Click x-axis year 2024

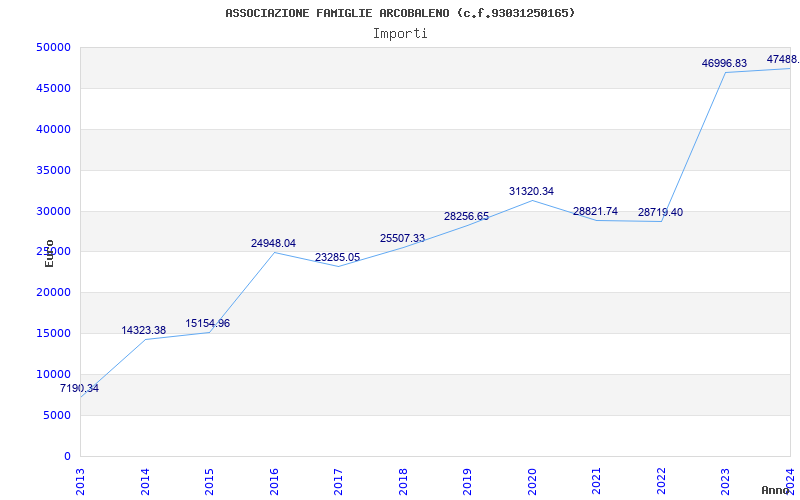pyautogui.click(x=790, y=481)
